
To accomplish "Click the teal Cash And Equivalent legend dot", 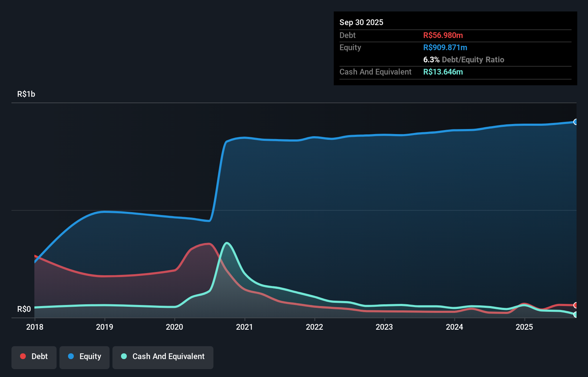I will point(123,356).
